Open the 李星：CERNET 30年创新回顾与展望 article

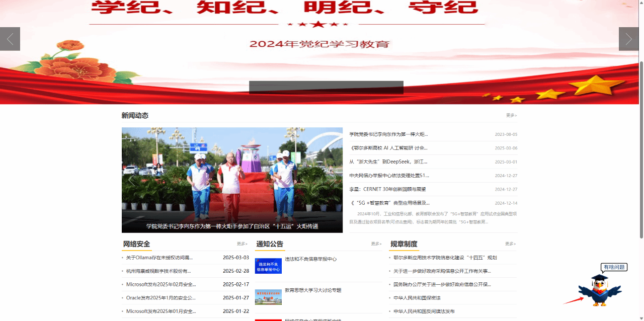point(387,189)
